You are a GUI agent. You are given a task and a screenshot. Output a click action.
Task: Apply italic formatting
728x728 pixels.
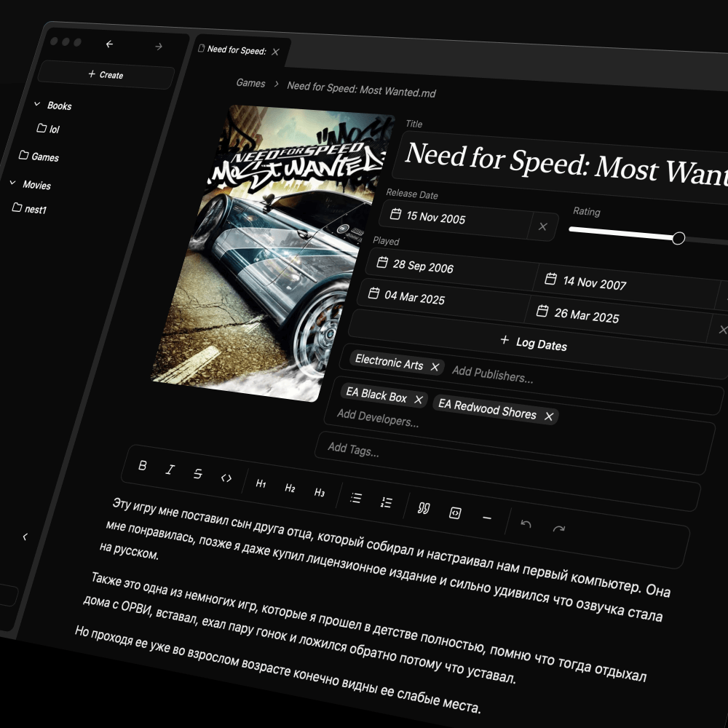click(170, 470)
